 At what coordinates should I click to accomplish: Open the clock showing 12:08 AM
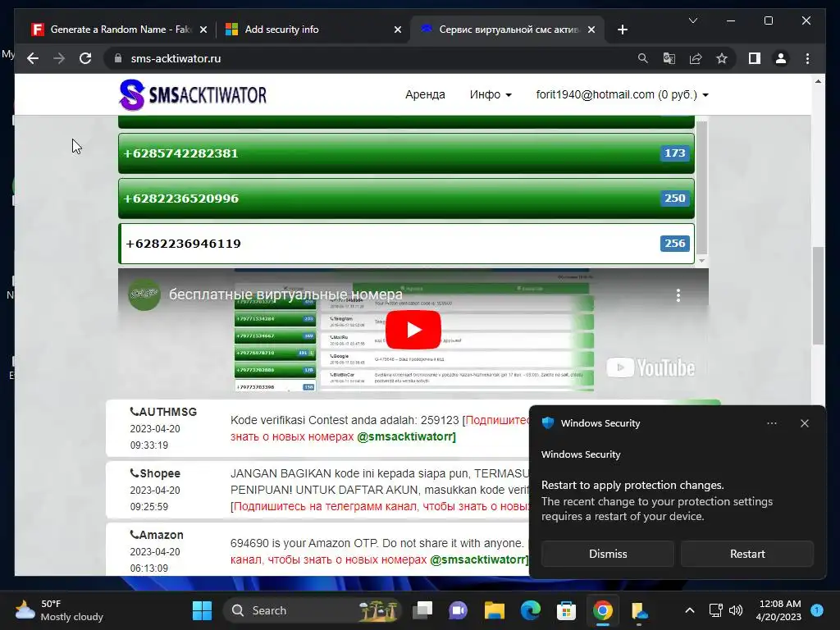point(779,610)
